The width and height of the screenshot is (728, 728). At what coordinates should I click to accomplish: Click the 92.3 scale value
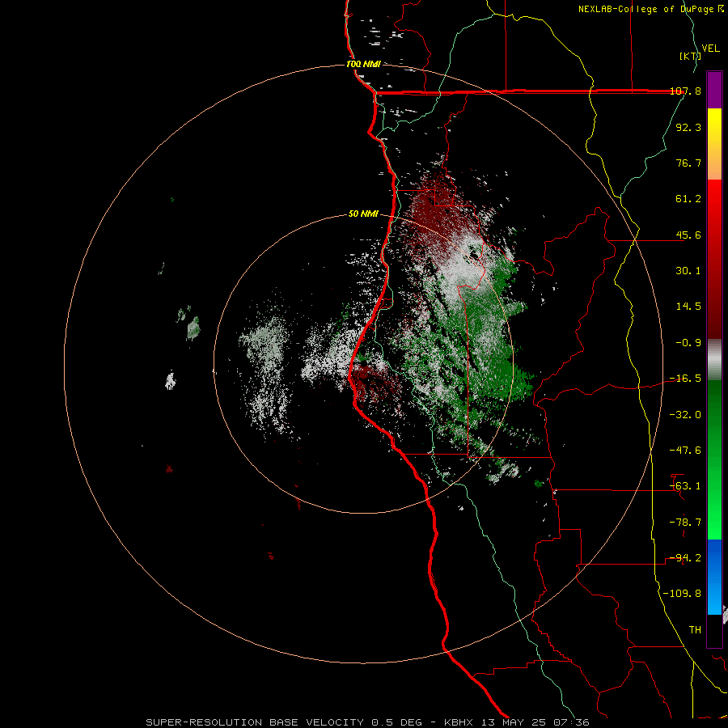point(688,127)
